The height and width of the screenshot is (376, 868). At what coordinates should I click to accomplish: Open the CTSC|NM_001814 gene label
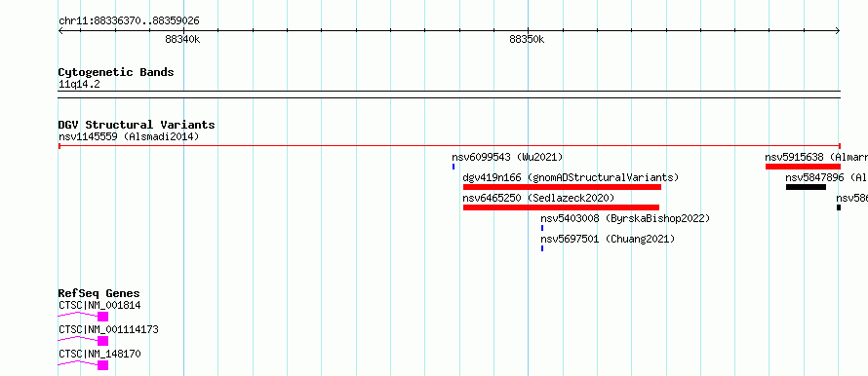[99, 305]
